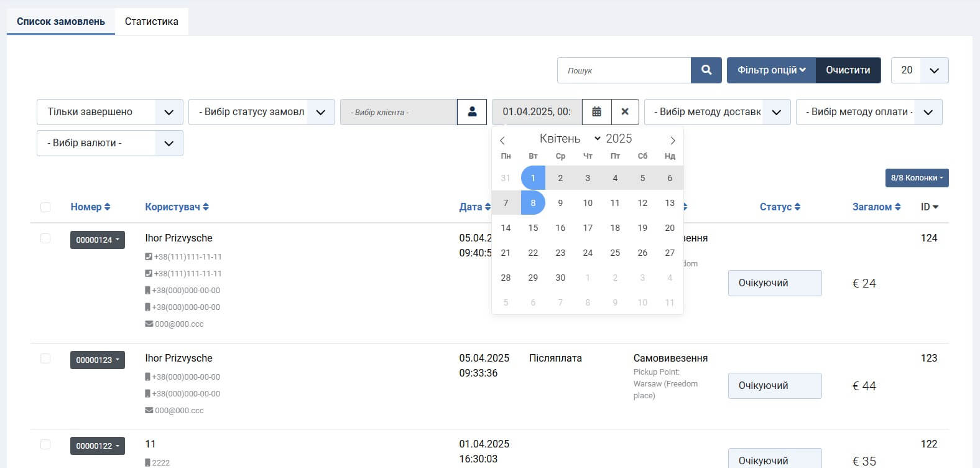Open the 'Фільтр опцій' button
This screenshot has width=980, height=468.
tap(771, 70)
